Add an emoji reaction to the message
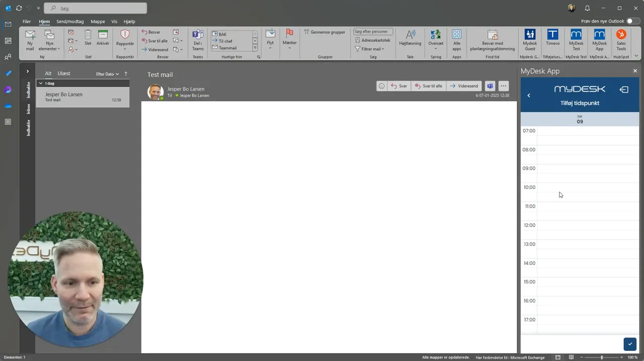 tap(381, 86)
